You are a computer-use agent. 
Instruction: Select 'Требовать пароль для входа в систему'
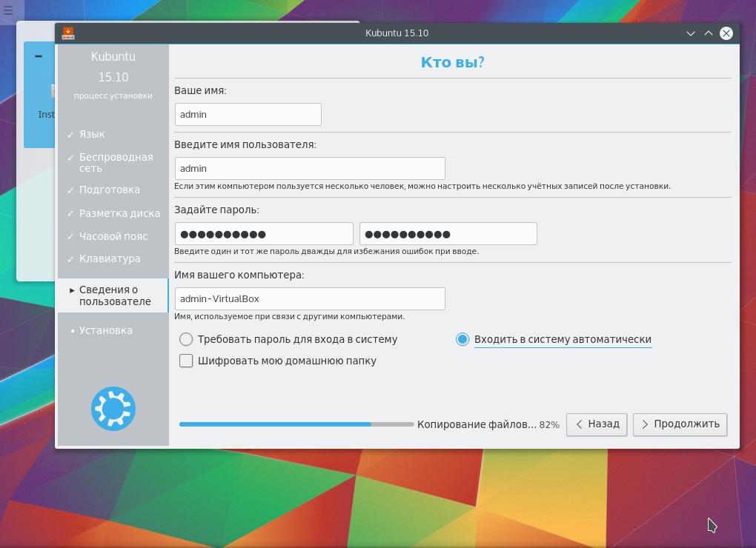point(186,339)
